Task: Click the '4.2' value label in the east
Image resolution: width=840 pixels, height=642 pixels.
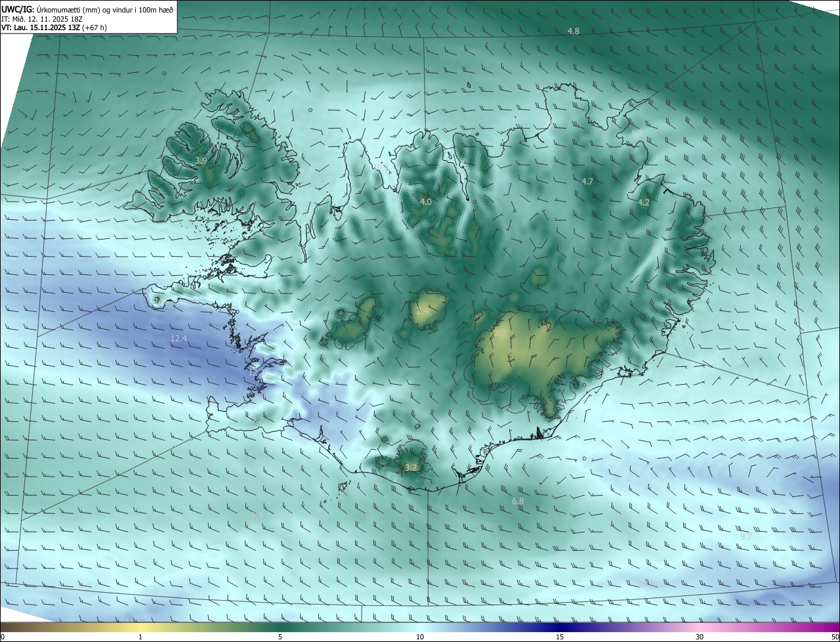Action: 644,203
